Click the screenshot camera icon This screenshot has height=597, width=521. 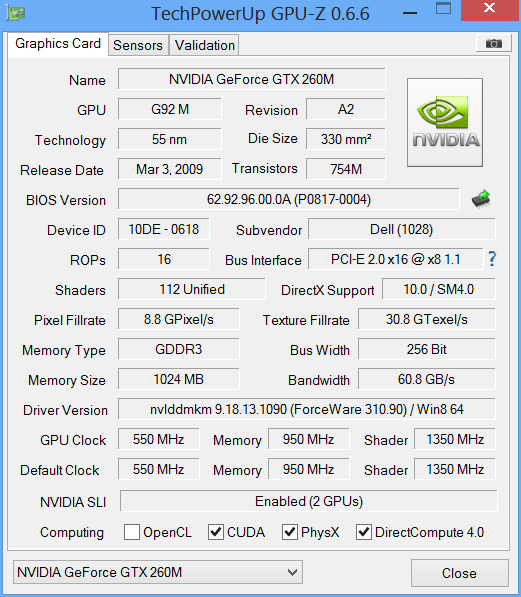coord(493,44)
